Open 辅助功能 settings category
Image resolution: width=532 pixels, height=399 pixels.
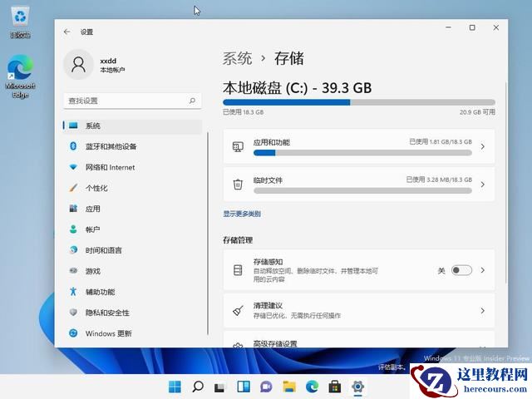132,292
